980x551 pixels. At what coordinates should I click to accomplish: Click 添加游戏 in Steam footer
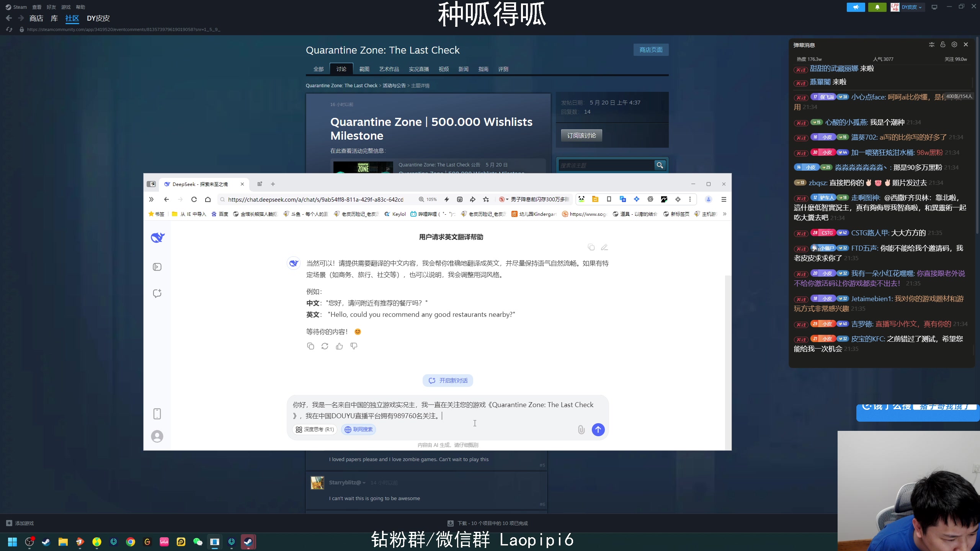pos(20,523)
